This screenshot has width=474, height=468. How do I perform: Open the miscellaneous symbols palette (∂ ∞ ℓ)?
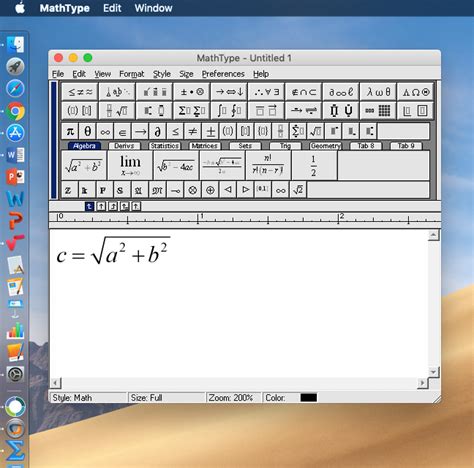341,92
